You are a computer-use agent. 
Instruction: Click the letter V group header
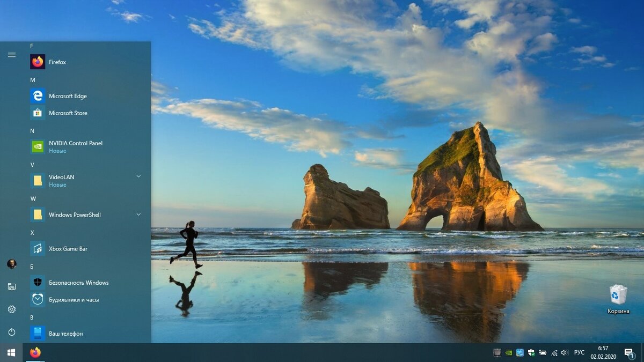[x=32, y=165]
